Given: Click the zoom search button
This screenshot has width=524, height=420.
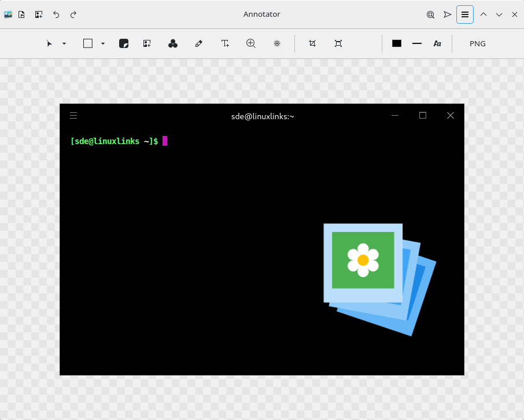Looking at the screenshot, I should [x=430, y=14].
